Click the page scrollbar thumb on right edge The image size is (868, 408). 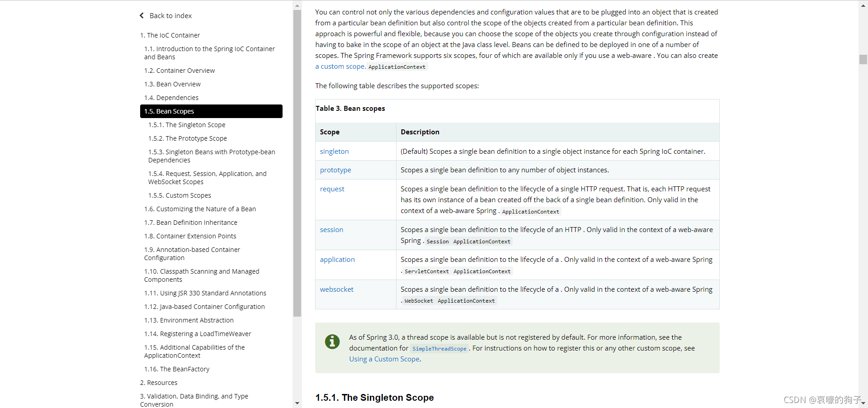pos(863,59)
